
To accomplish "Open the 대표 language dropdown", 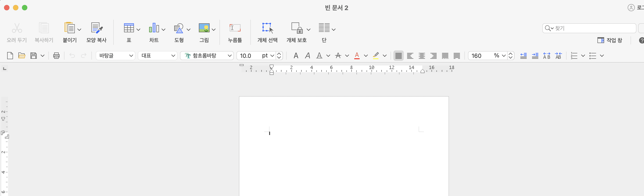I will 158,56.
